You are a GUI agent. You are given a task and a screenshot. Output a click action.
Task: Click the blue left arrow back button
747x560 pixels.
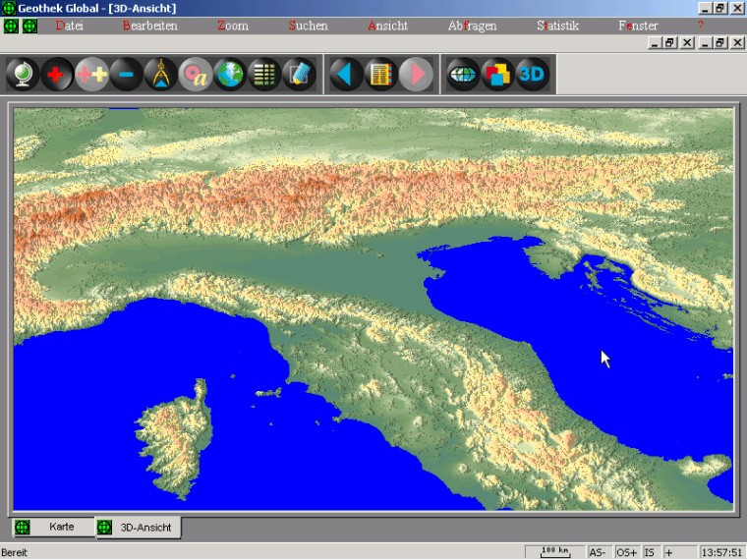pos(345,75)
